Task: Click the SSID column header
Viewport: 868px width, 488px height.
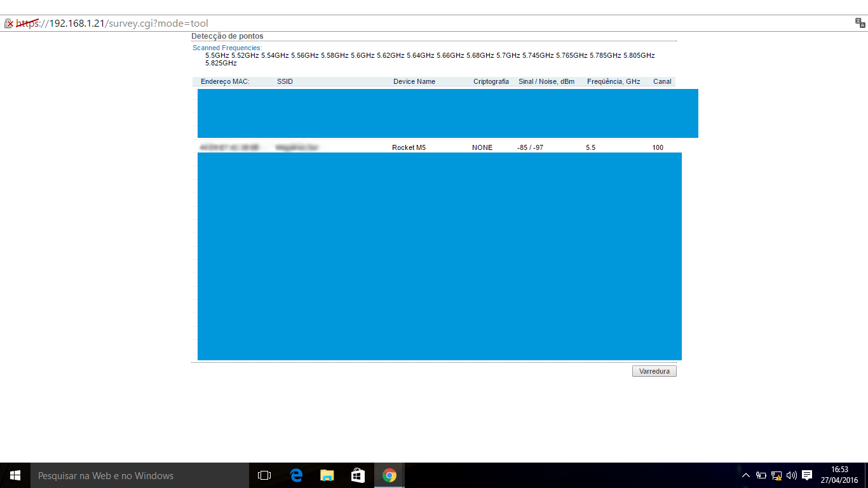Action: pos(285,81)
